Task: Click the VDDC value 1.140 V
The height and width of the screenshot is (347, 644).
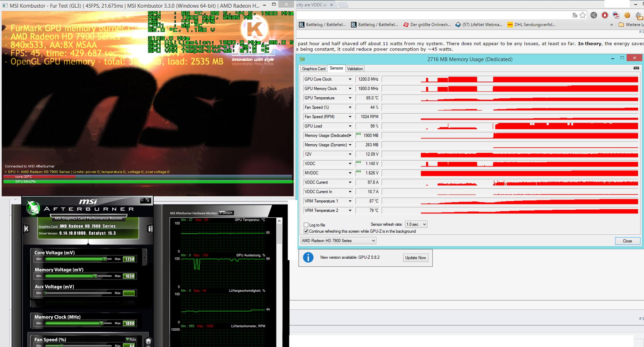Action: tap(367, 164)
